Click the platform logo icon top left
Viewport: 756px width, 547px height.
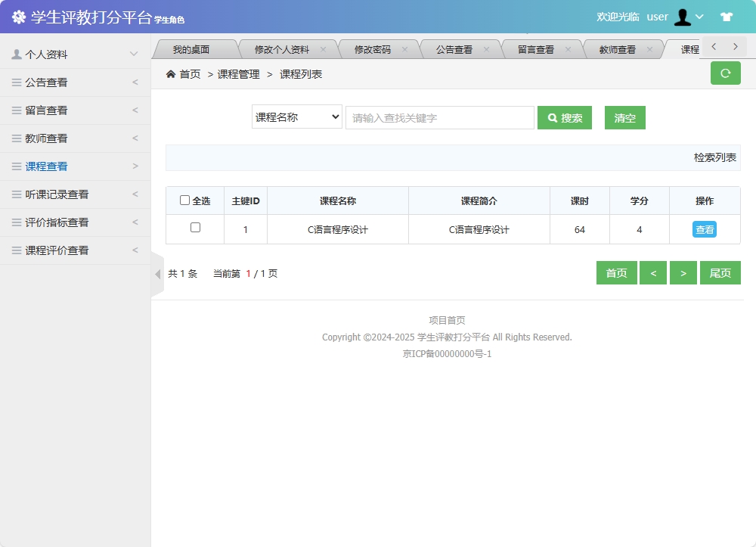pos(18,16)
